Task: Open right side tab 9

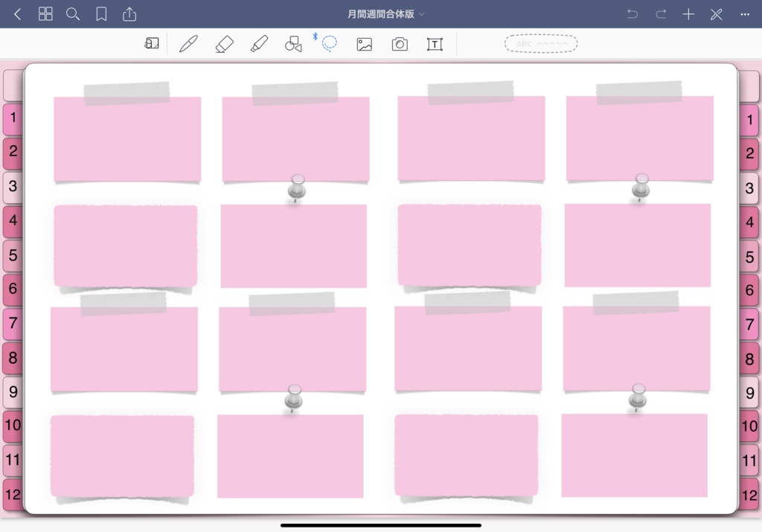Action: click(749, 394)
